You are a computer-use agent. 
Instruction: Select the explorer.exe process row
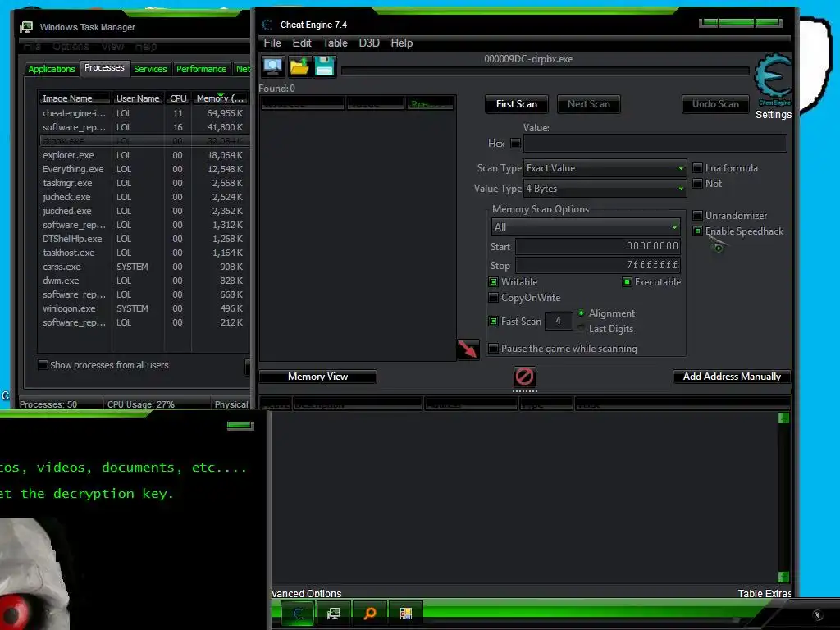pyautogui.click(x=144, y=155)
